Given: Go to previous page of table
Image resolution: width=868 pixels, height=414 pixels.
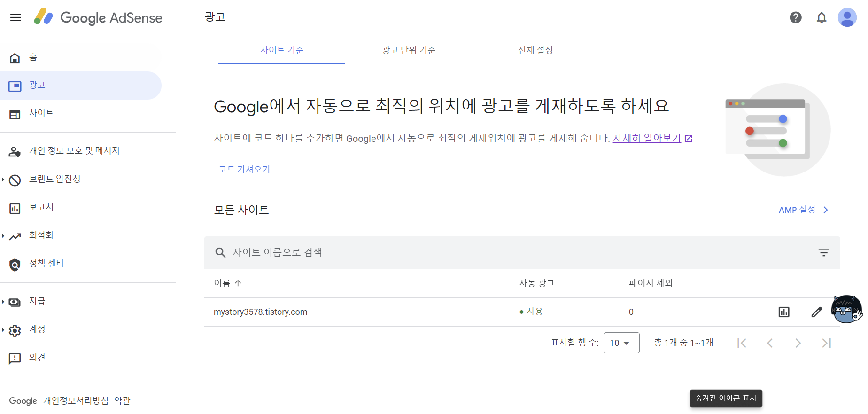Looking at the screenshot, I should (770, 343).
